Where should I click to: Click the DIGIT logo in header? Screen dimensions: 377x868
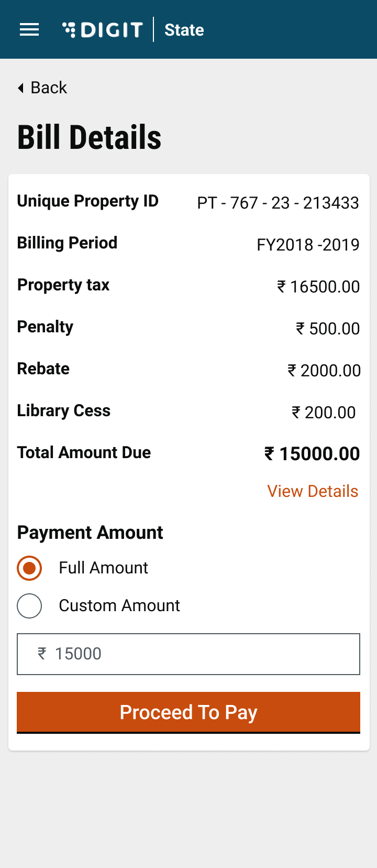pyautogui.click(x=103, y=30)
